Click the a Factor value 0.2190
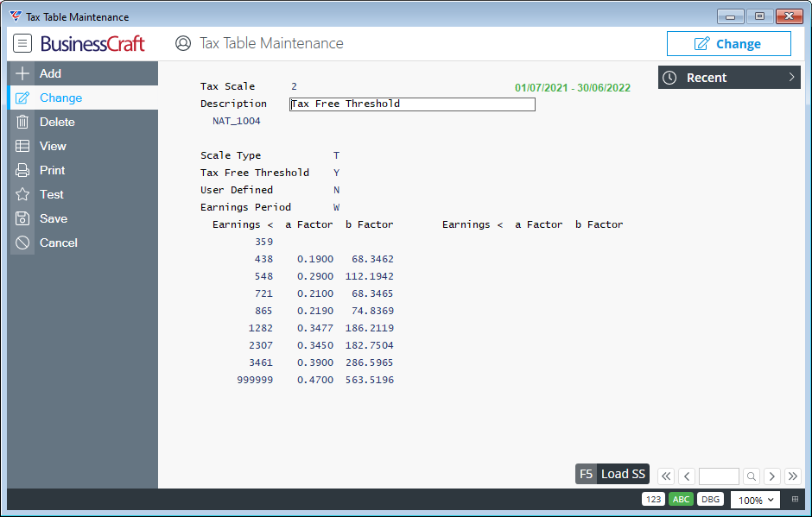The image size is (812, 517). click(315, 311)
